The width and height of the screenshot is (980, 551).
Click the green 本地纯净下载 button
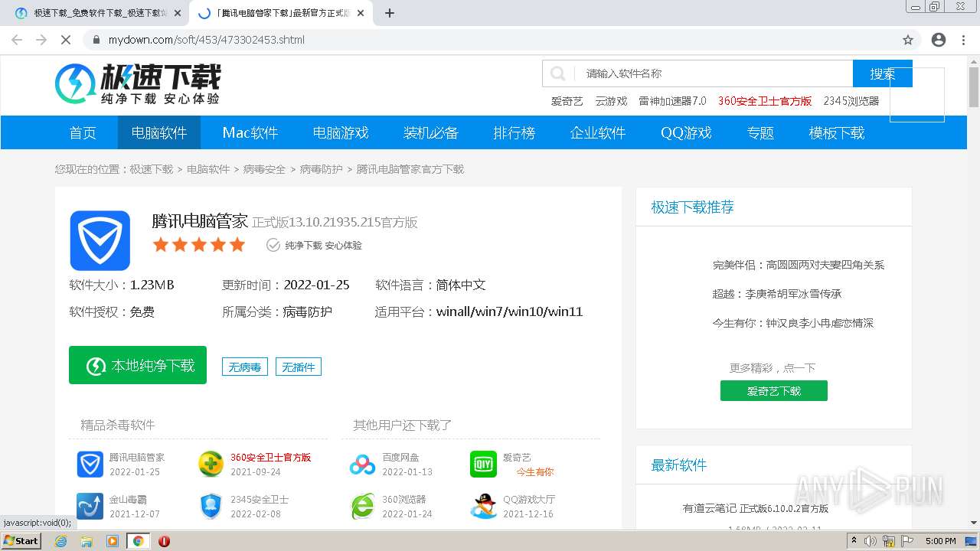(x=138, y=365)
